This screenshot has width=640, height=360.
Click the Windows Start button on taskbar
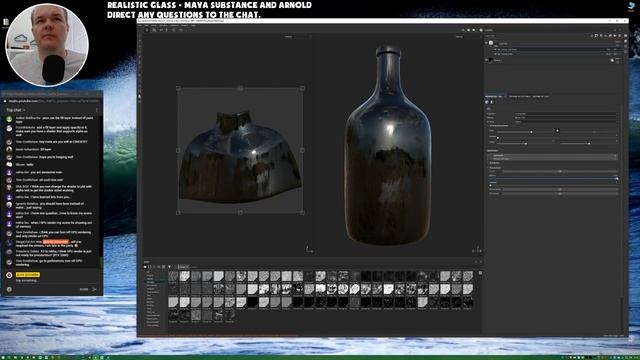3,358
